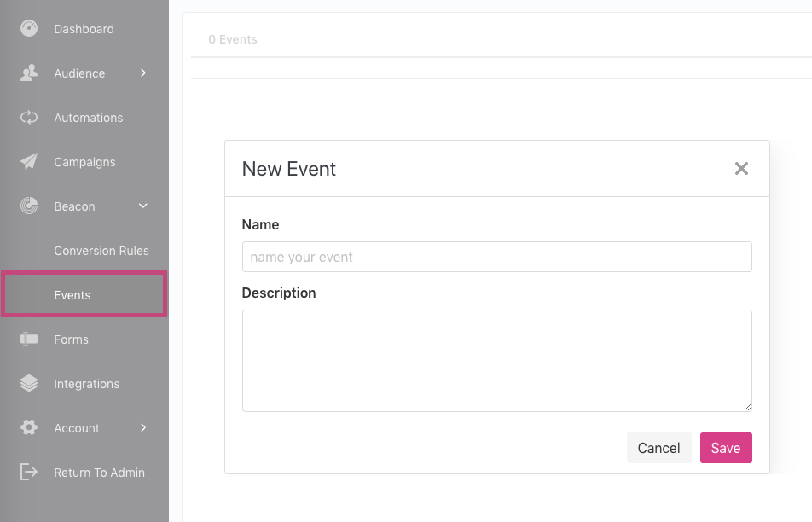Collapse the Beacon submenu chevron

(143, 206)
